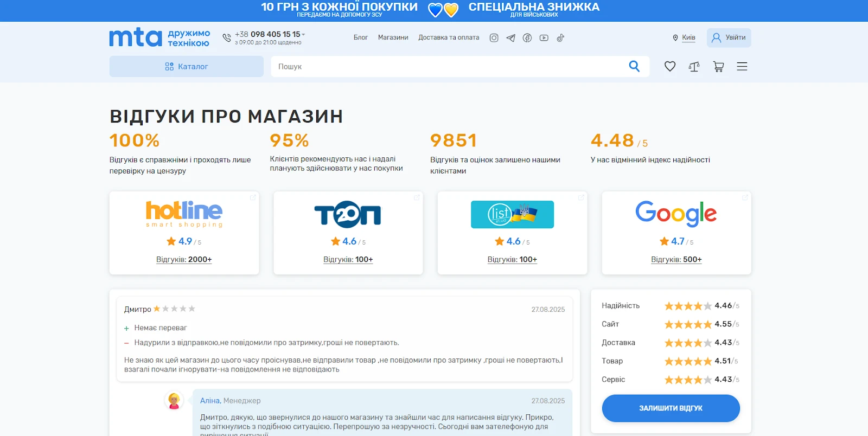868x436 pixels.
Task: Click manager Аліна's avatar
Action: 174,401
